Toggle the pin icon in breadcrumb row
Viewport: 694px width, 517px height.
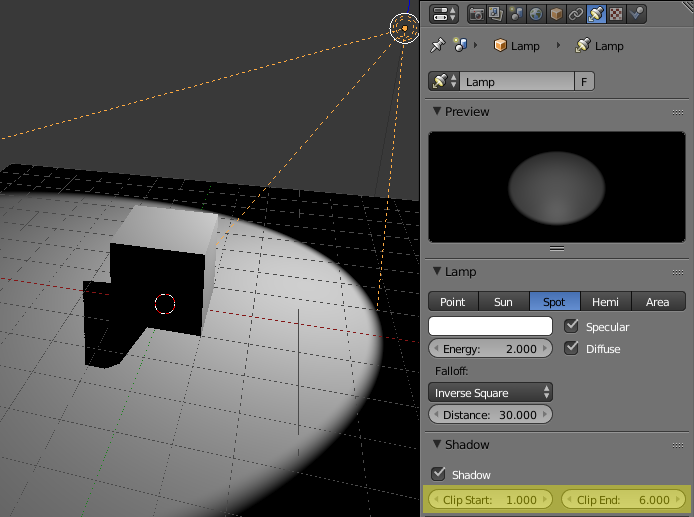(x=438, y=46)
